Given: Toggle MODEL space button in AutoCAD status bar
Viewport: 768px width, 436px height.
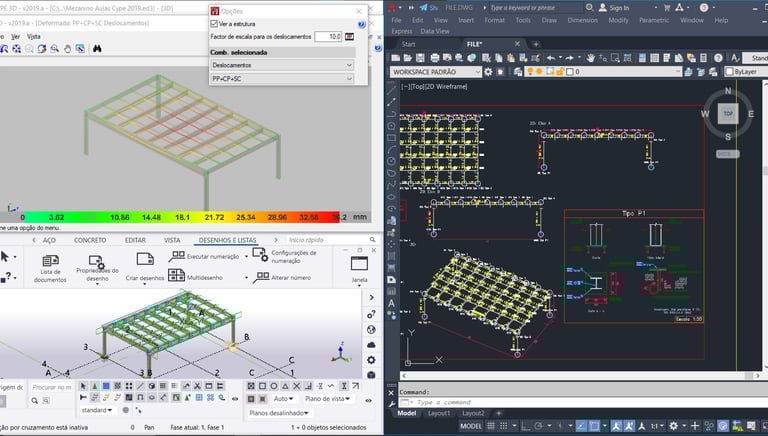Looking at the screenshot, I should pos(471,426).
